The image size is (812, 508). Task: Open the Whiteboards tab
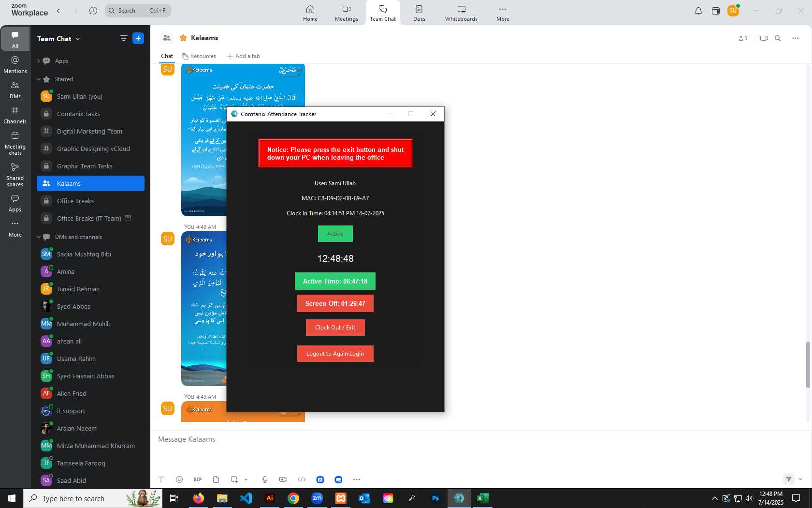pos(461,13)
